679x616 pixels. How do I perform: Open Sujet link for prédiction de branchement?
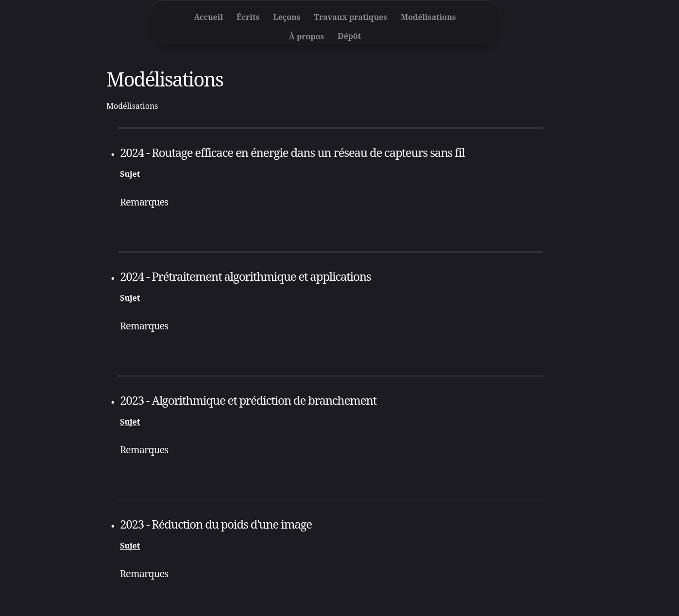tap(130, 422)
